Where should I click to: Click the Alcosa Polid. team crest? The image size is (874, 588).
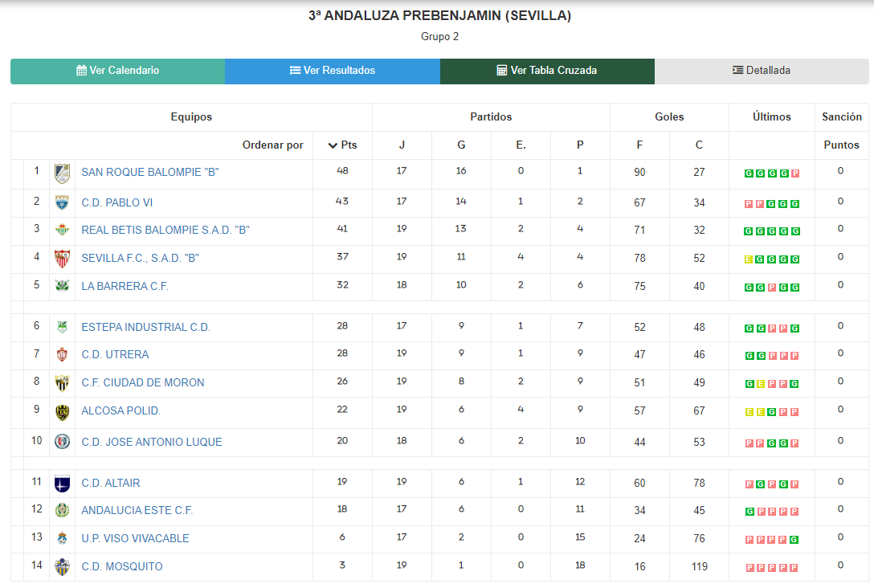pyautogui.click(x=62, y=412)
